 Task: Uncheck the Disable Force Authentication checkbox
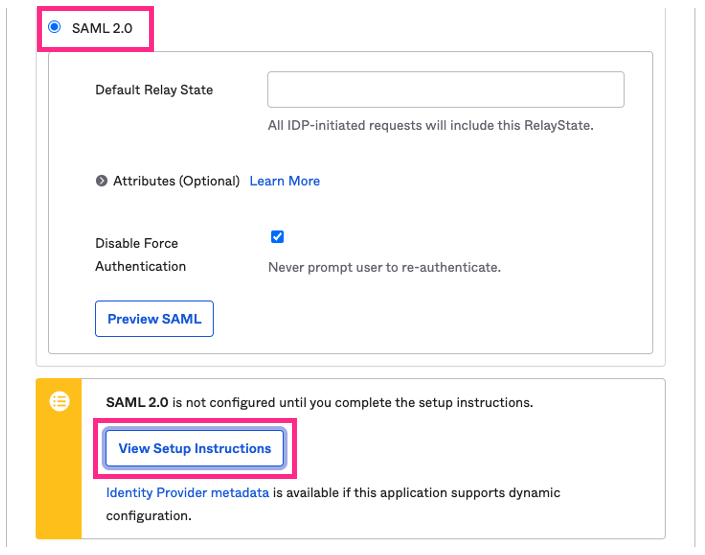coord(277,237)
